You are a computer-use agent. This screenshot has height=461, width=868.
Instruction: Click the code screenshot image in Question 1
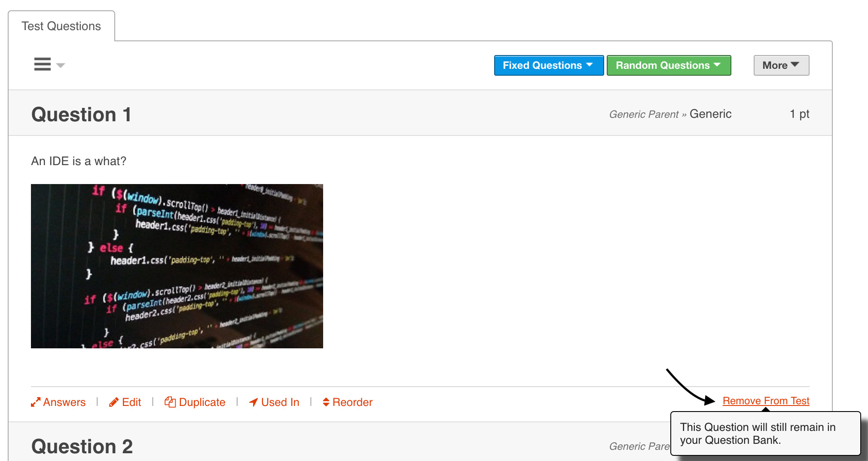177,266
